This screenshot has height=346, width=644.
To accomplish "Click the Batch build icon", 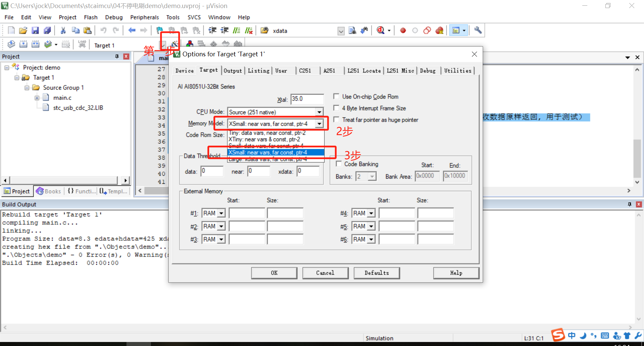I will (48, 44).
